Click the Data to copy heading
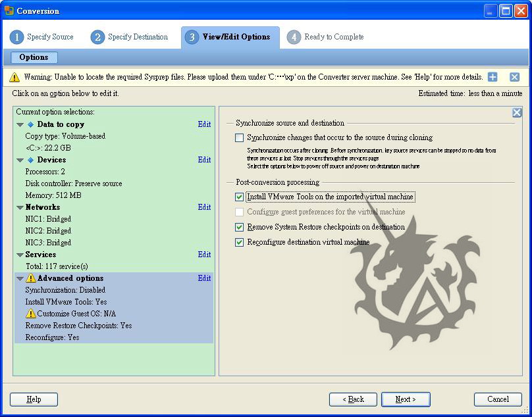 (61, 124)
